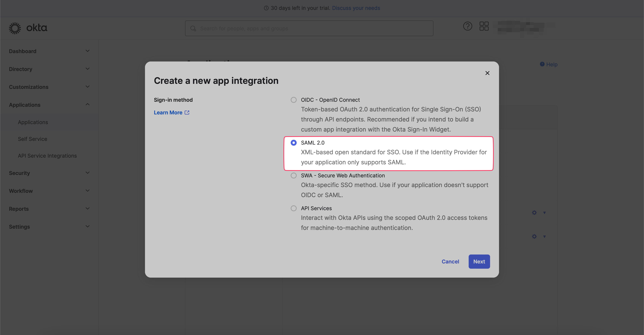Click the SAML 2.0 option label
Viewport: 644px width, 335px height.
312,143
